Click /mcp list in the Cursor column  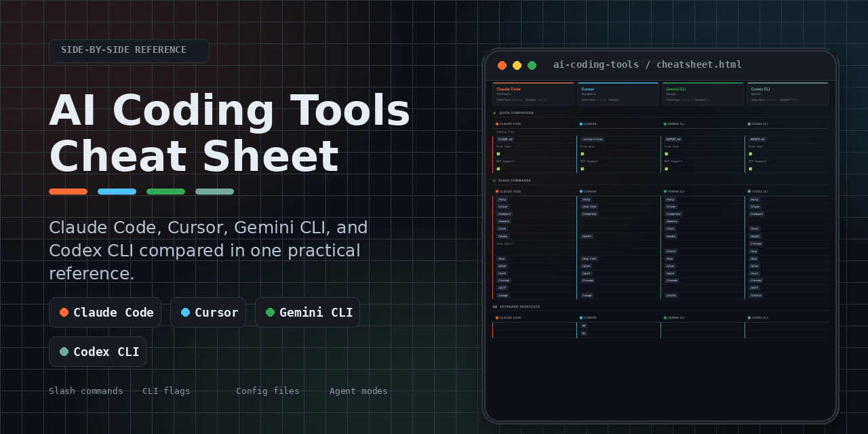coord(589,258)
